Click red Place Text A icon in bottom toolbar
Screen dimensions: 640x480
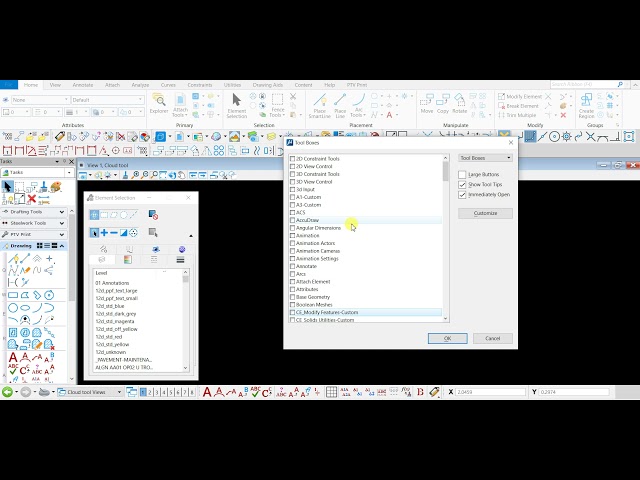(207, 392)
